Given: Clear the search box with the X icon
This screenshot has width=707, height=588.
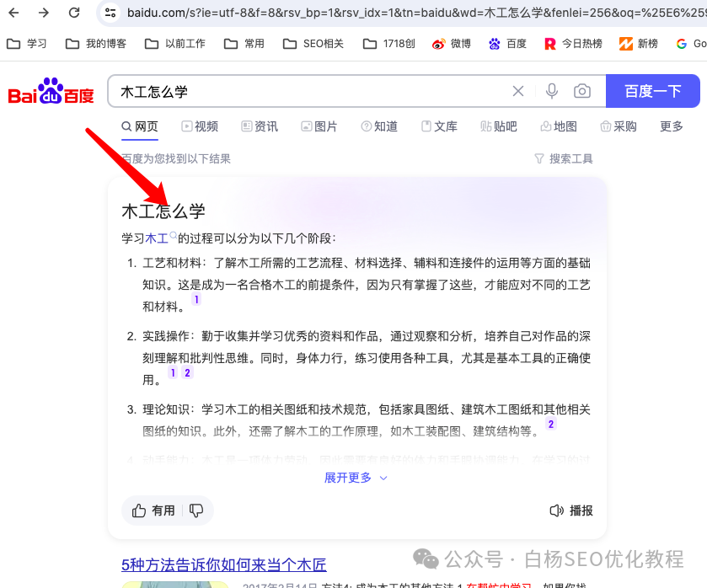Looking at the screenshot, I should 517,91.
